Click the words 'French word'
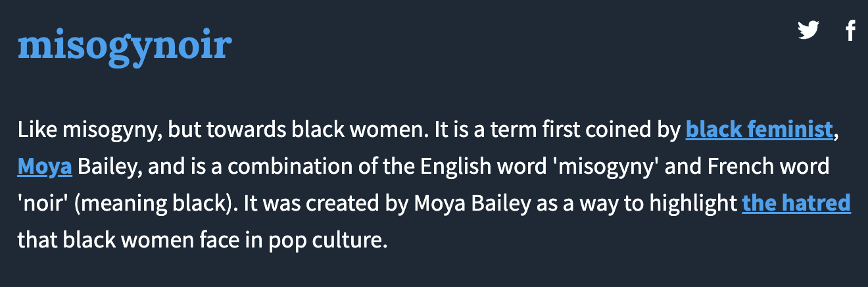The width and height of the screenshot is (868, 287). click(768, 167)
